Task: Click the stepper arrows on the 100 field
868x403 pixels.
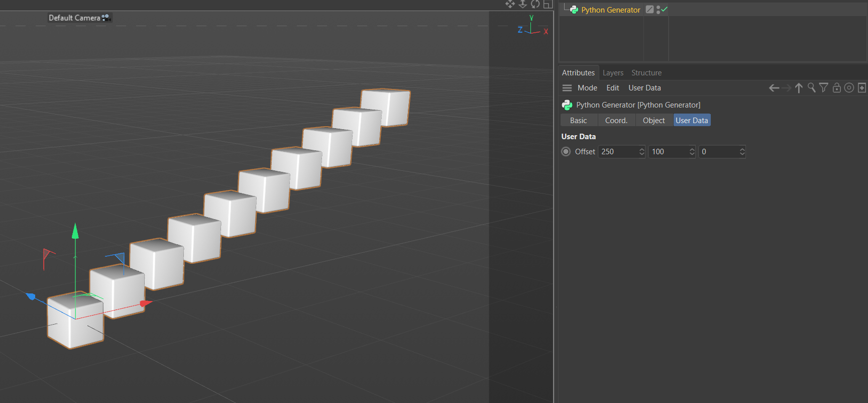Action: click(692, 152)
